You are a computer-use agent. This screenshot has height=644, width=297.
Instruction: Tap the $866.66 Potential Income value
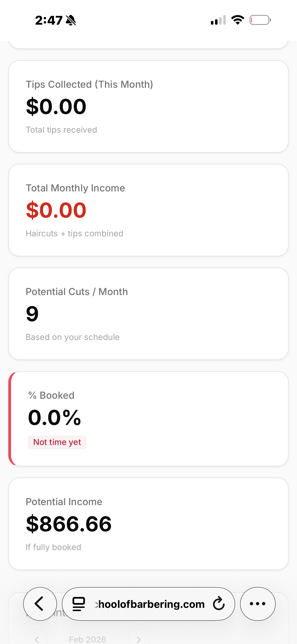point(69,524)
